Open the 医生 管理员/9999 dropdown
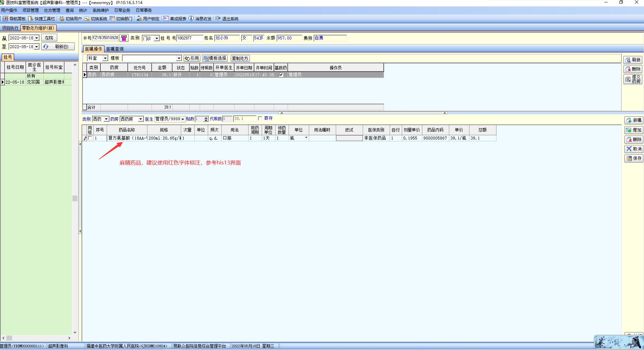The width and height of the screenshot is (644, 350). coord(183,119)
